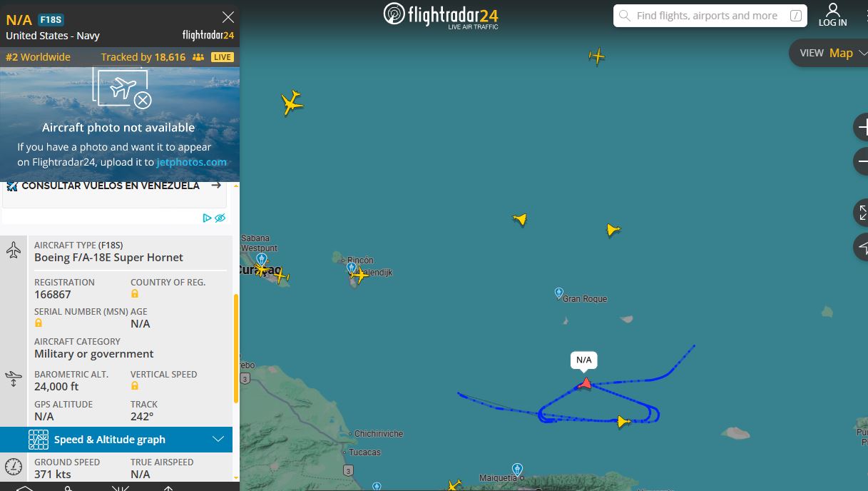Click the red F/A-18 aircraft marker
This screenshot has width=868, height=491.
585,384
